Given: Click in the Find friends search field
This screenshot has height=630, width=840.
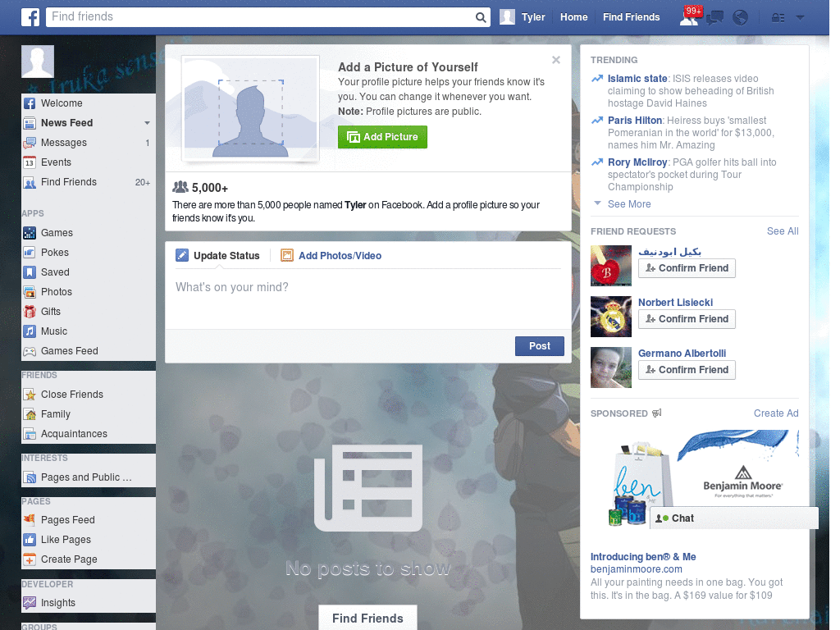Looking at the screenshot, I should (260, 17).
